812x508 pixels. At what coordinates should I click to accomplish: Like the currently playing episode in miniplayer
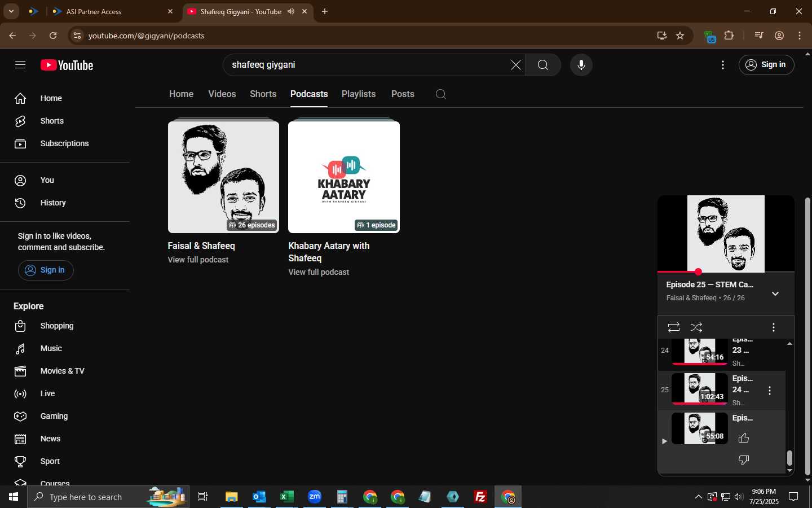(744, 438)
